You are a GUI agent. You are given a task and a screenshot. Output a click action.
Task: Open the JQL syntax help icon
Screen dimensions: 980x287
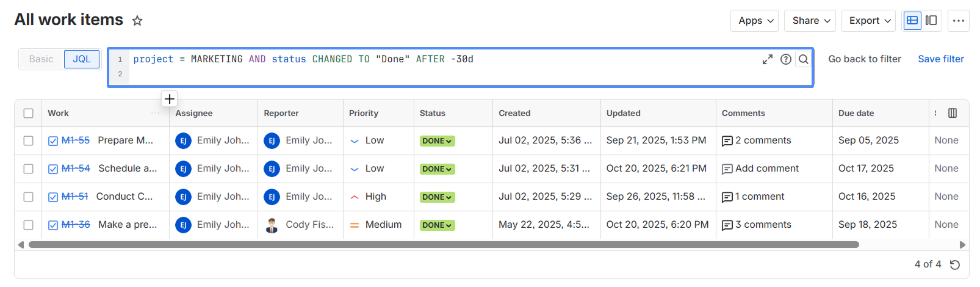click(786, 59)
